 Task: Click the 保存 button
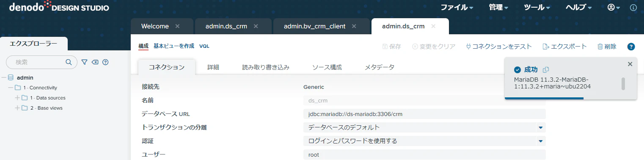pyautogui.click(x=391, y=47)
